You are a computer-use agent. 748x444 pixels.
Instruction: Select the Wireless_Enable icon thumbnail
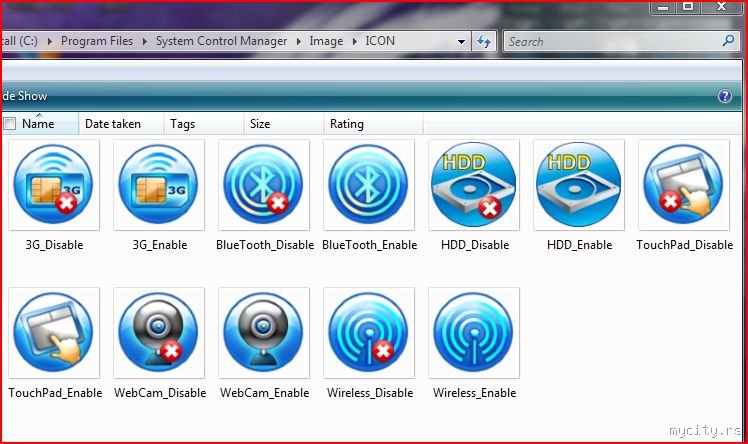coord(474,333)
